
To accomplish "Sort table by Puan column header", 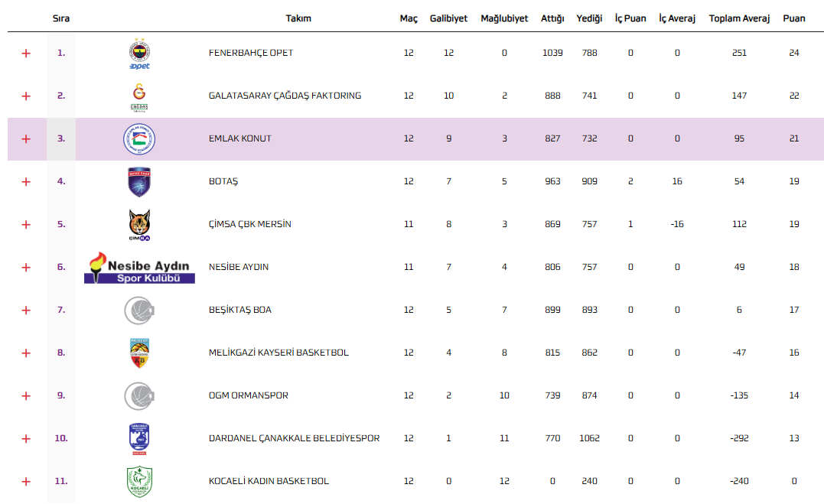I will click(x=793, y=18).
